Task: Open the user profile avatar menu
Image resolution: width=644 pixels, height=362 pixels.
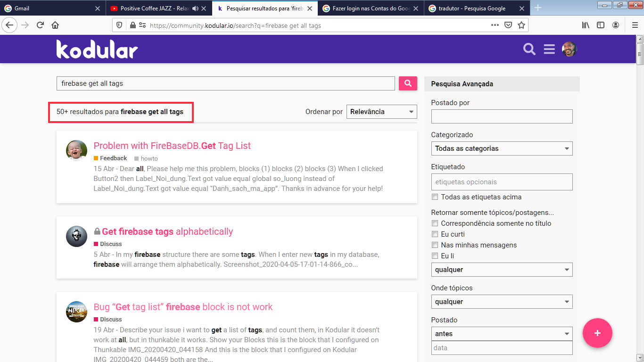Action: pyautogui.click(x=570, y=49)
